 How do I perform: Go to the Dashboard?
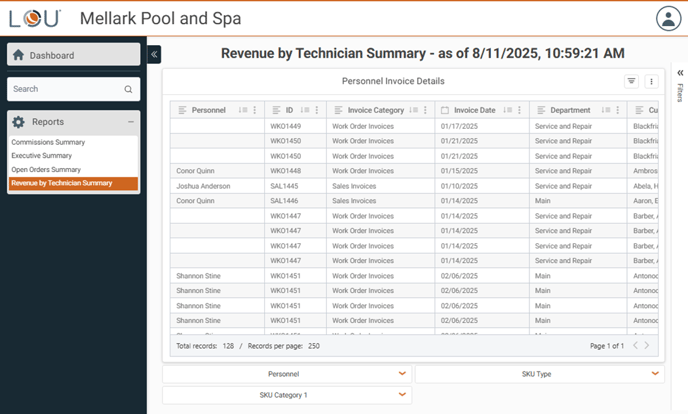pyautogui.click(x=73, y=55)
